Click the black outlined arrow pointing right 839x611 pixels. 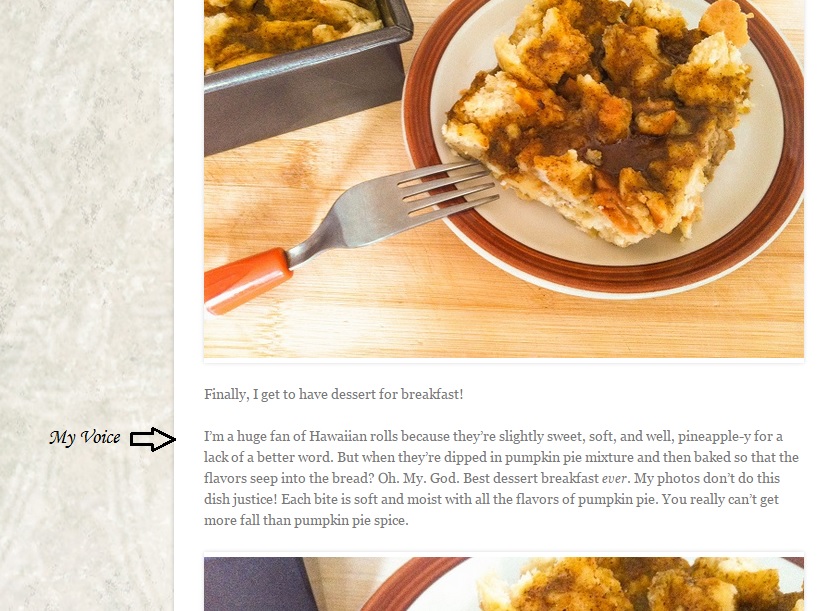point(153,439)
